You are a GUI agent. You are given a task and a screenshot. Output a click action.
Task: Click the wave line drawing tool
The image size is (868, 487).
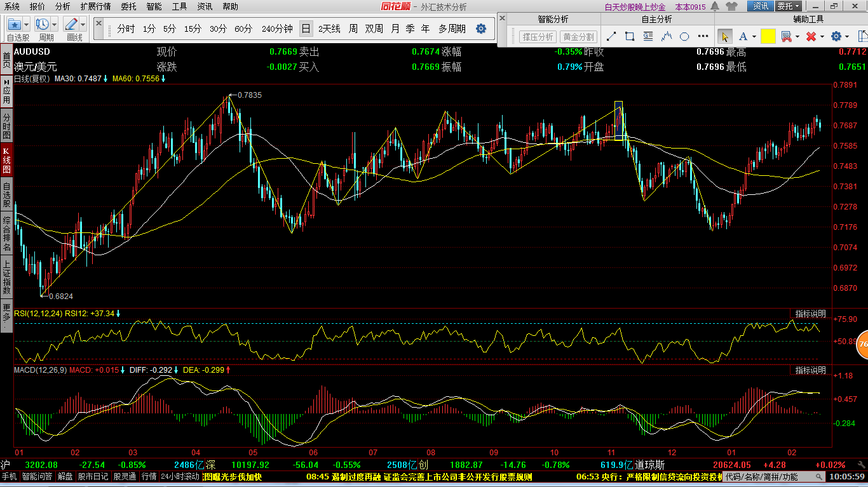[x=667, y=37]
